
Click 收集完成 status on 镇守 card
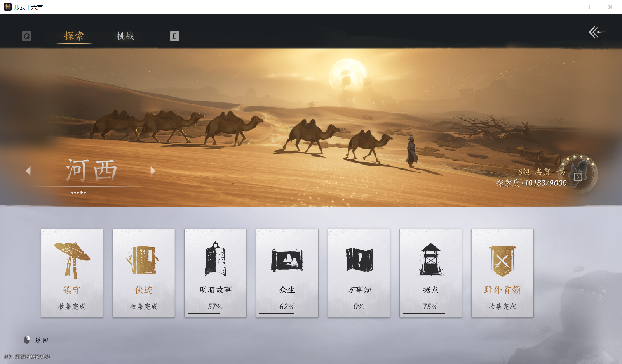72,307
